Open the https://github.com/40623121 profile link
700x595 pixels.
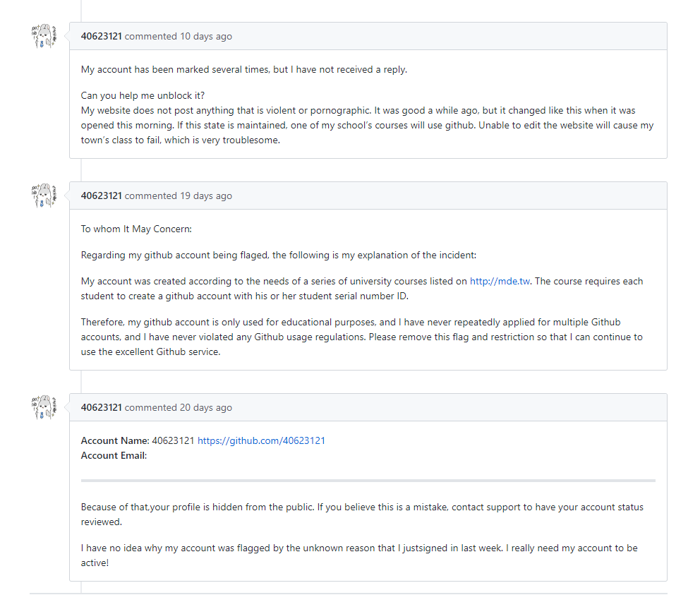[x=261, y=440]
